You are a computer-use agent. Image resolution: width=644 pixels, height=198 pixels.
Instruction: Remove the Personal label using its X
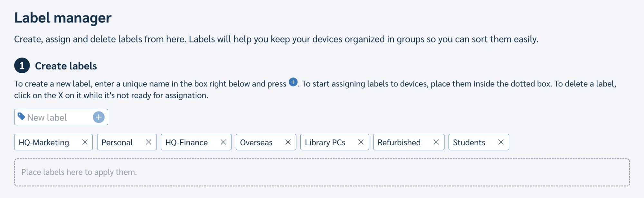pyautogui.click(x=148, y=142)
